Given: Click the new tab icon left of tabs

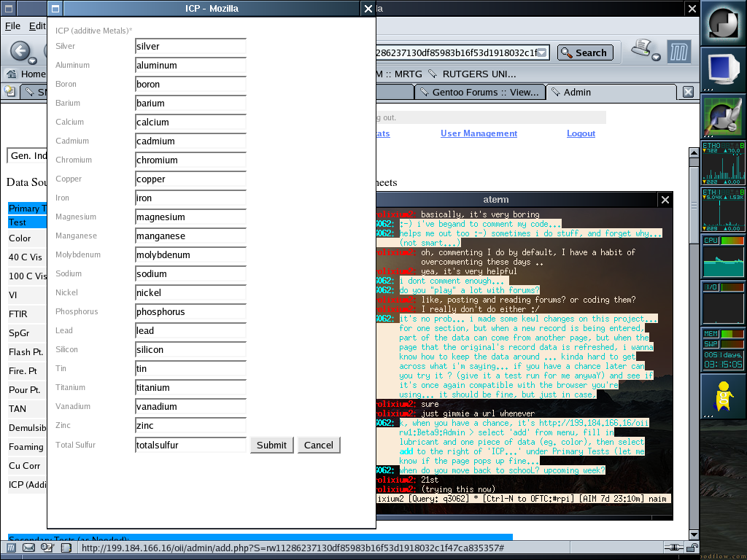Looking at the screenshot, I should click(x=9, y=92).
